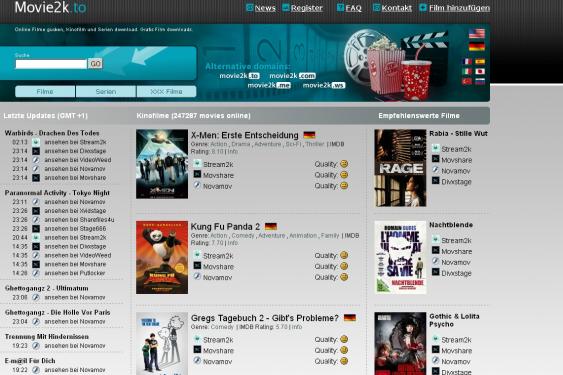Select the Japanese flag icon

(x=480, y=71)
